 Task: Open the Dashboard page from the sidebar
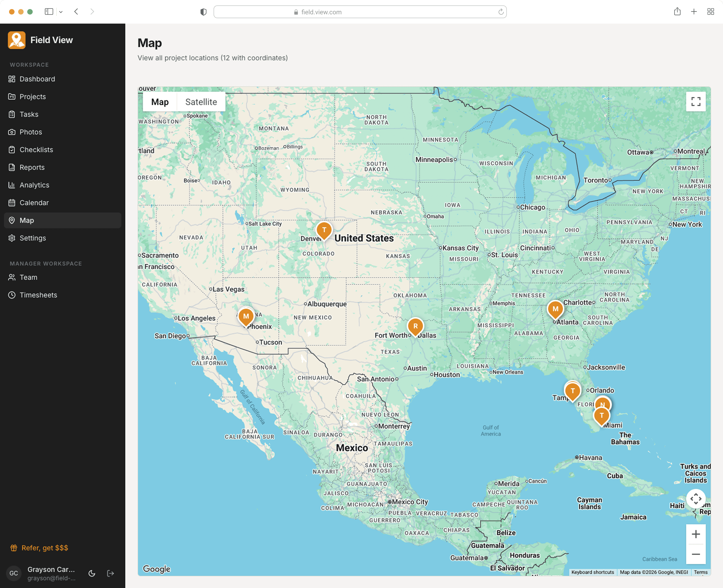pos(63,79)
